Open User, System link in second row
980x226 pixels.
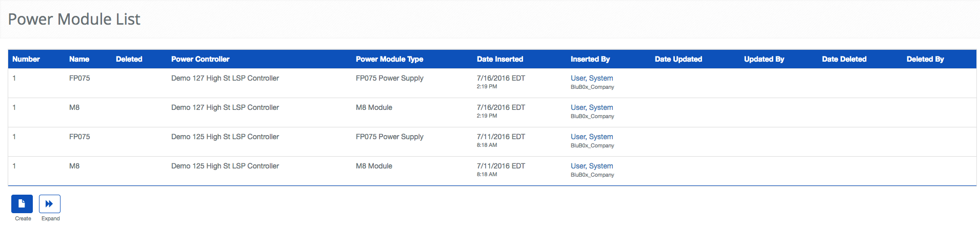(591, 107)
